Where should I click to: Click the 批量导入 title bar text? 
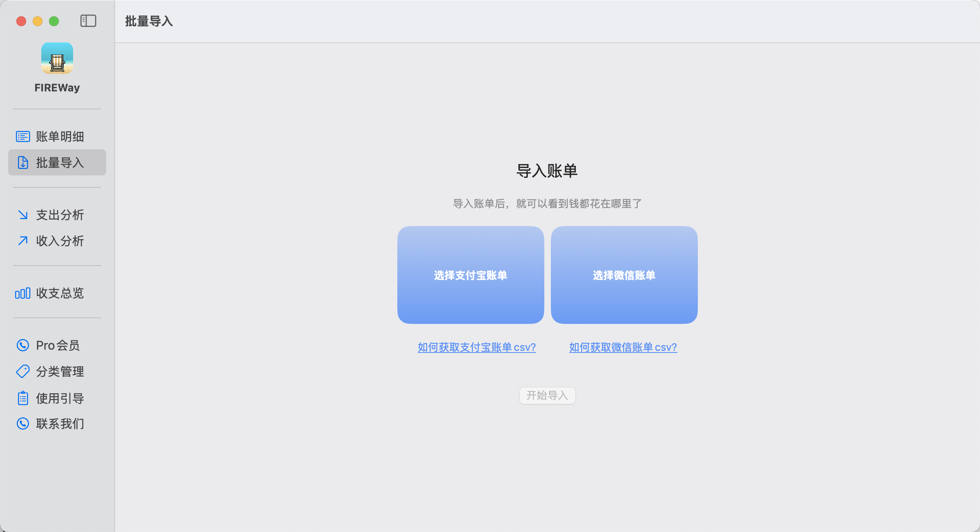tap(149, 22)
